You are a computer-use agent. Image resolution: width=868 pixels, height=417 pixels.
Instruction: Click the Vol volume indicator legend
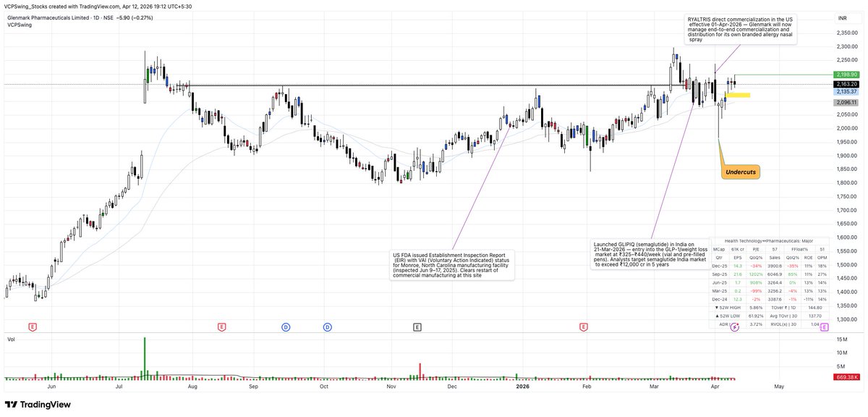[11, 340]
